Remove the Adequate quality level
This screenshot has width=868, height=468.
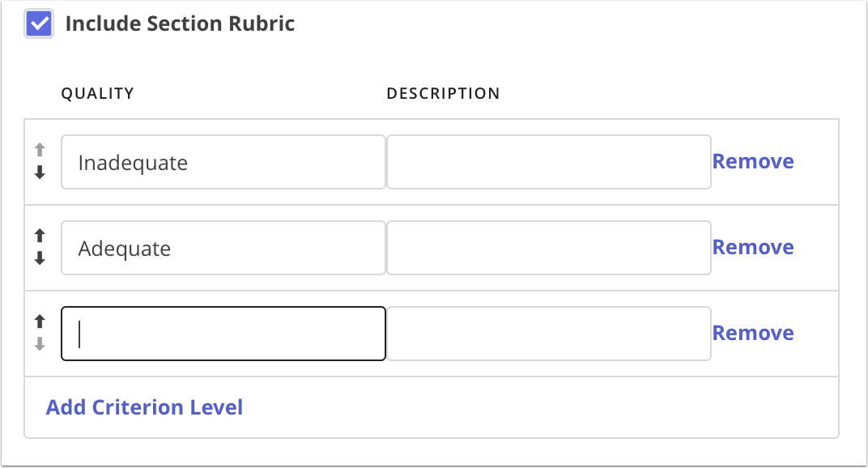[753, 247]
